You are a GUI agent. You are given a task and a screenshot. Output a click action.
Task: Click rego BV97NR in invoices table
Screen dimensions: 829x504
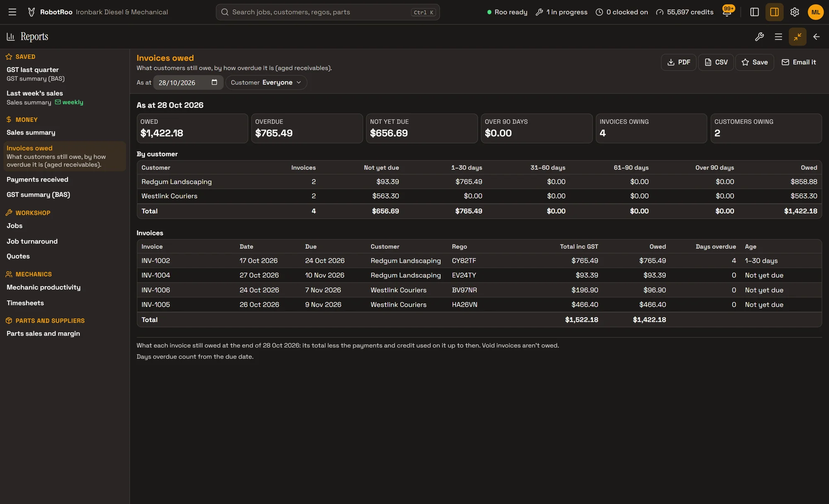[x=464, y=290]
